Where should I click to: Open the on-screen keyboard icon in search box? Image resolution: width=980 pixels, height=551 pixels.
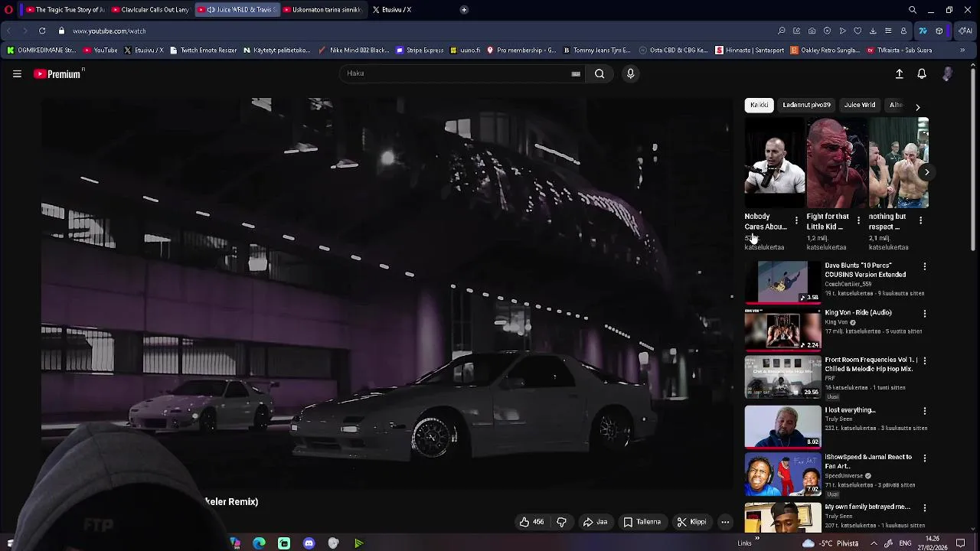point(576,73)
